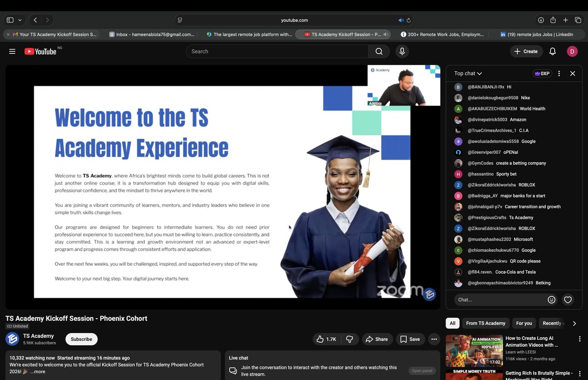
Task: Select the For you chip
Action: point(524,323)
